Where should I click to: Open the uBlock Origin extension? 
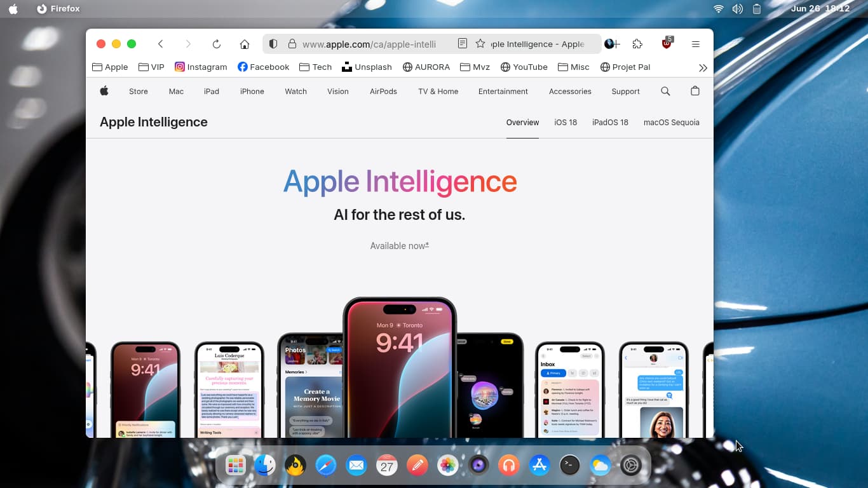(667, 44)
